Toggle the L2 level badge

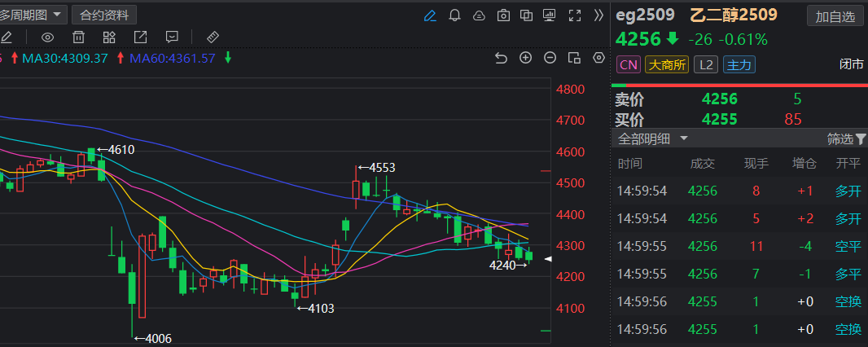point(705,64)
